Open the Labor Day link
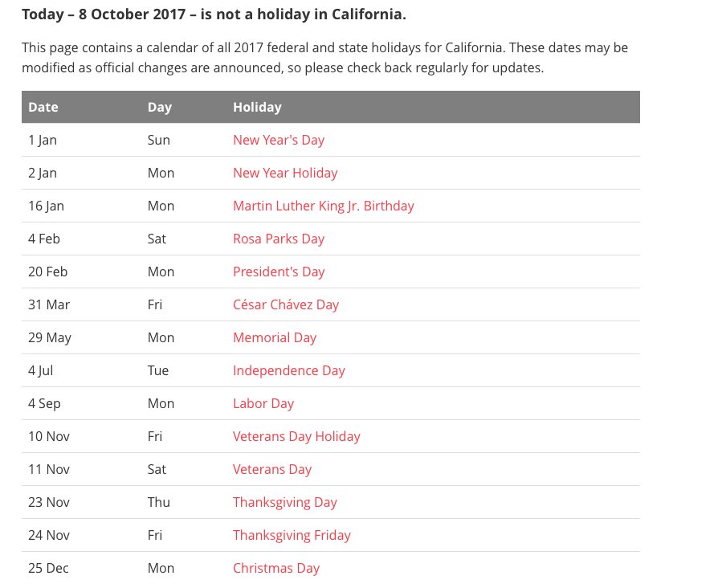 tap(263, 404)
